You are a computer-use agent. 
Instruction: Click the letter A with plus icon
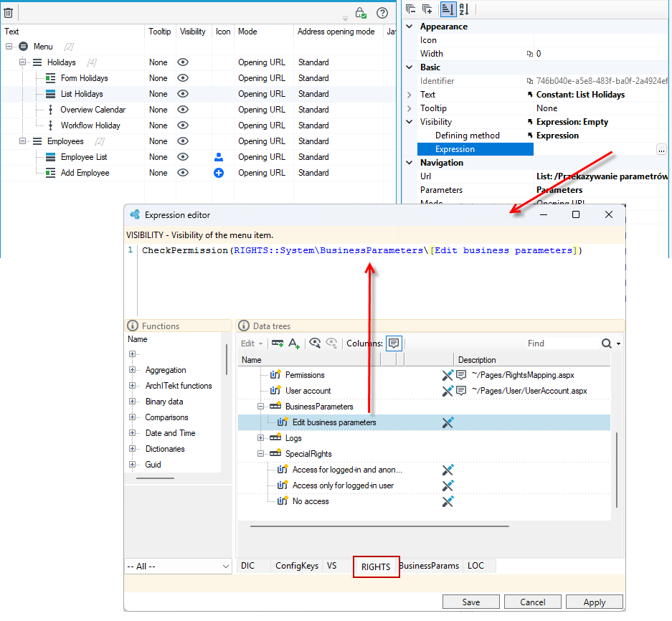294,343
